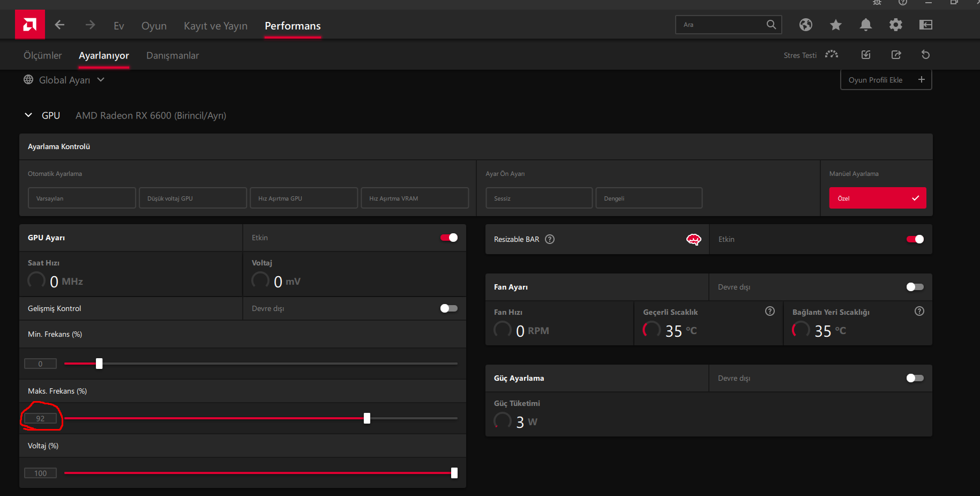980x496 pixels.
Task: Click Oyun Profili Ekle button text
Action: pos(876,80)
